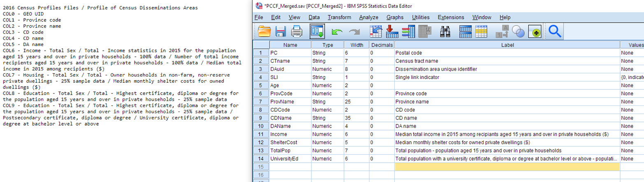644x182 pixels.
Task: Click the 'CDName' variable name cell
Action: point(290,118)
